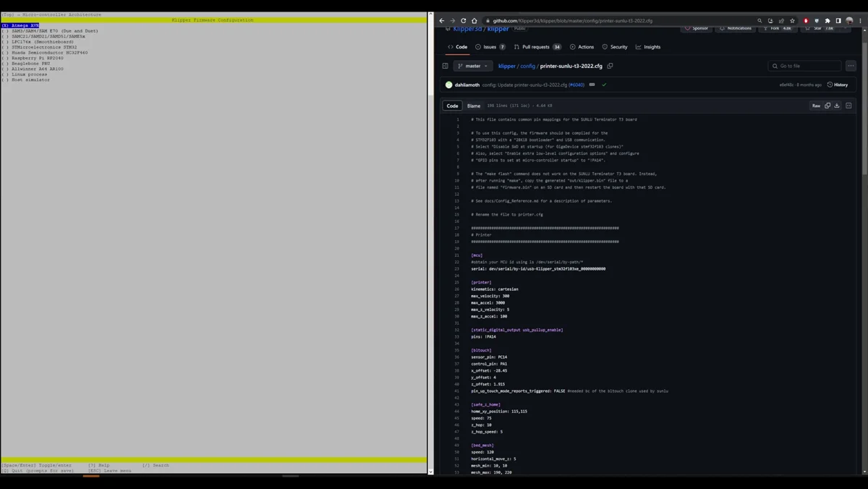Viewport: 868px width, 489px height.
Task: Select Linux process architecture option
Action: click(x=25, y=75)
